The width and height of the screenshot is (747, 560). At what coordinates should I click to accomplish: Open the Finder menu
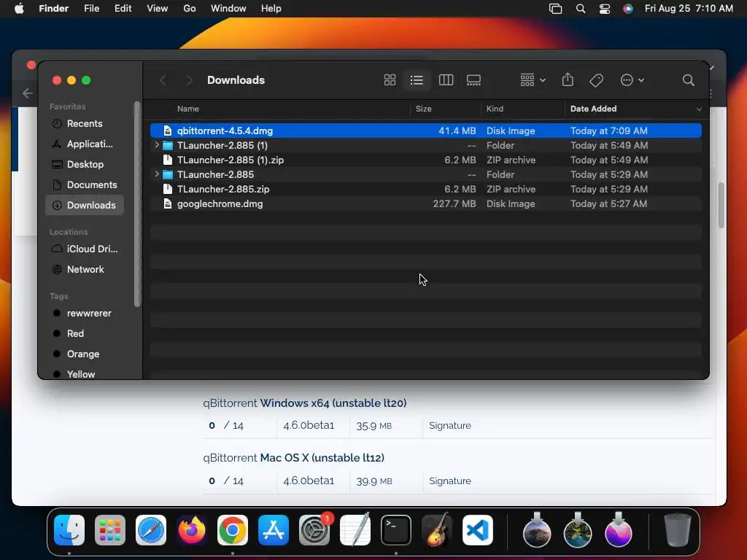coord(54,9)
